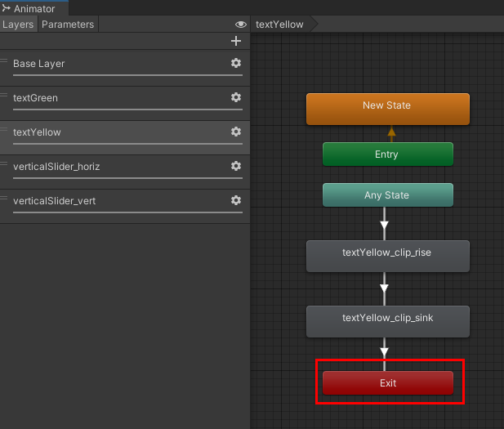
Task: Select the green Entry node
Action: [x=388, y=154]
